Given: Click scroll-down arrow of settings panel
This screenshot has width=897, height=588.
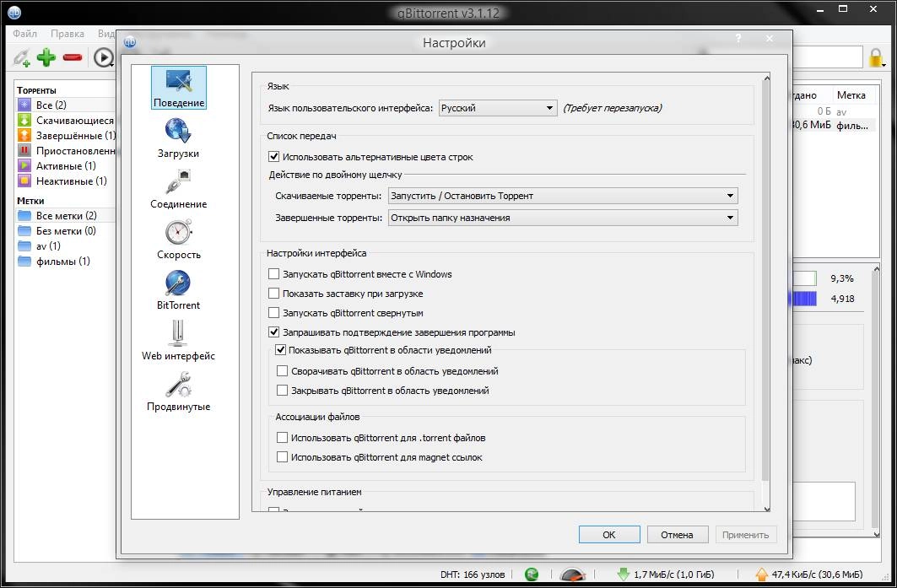Looking at the screenshot, I should click(x=766, y=509).
